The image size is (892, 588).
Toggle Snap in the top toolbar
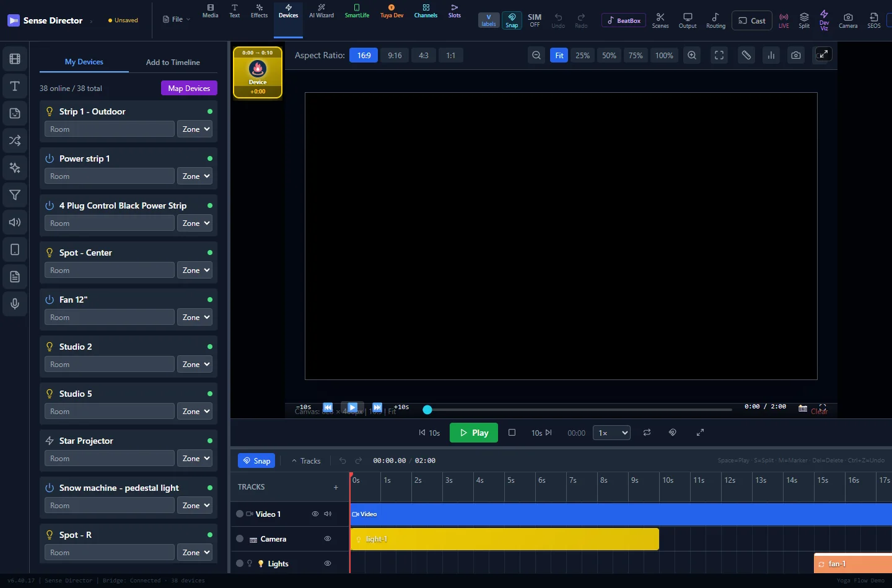[x=512, y=20]
